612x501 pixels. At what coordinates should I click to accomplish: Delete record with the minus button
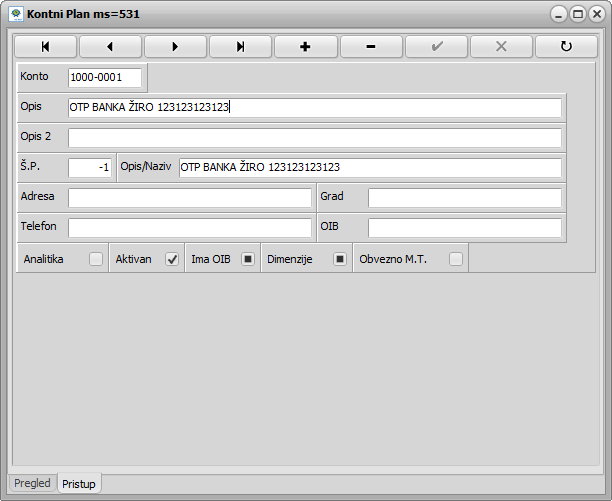coord(371,47)
